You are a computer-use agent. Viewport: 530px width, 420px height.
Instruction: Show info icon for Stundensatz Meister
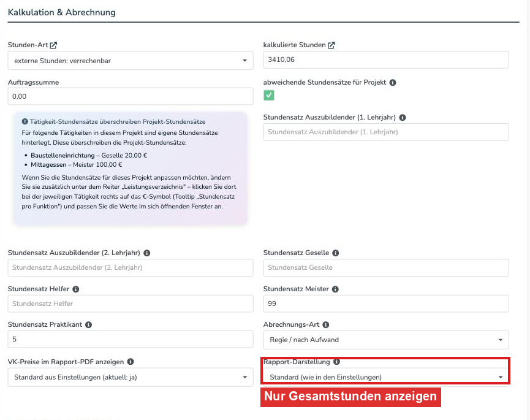coord(335,289)
